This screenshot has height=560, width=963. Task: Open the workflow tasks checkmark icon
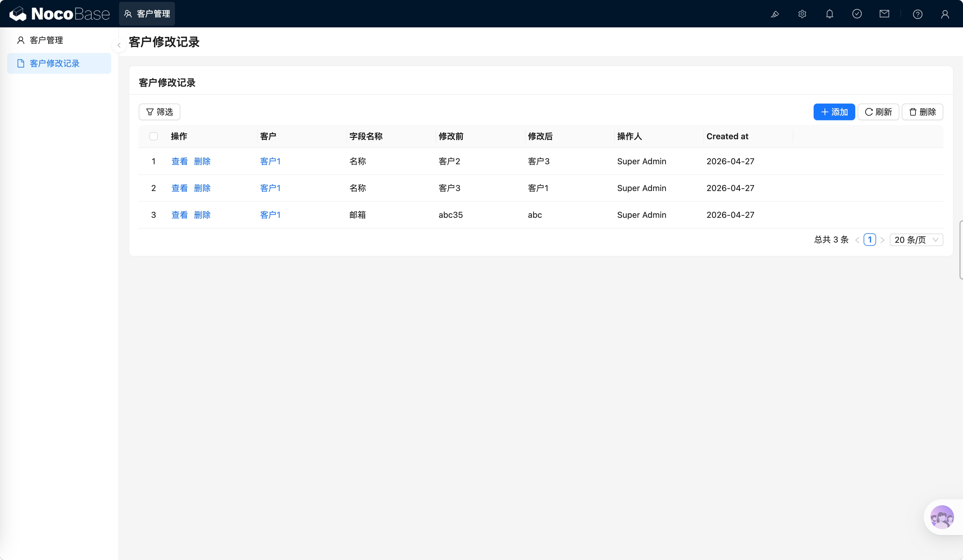click(857, 14)
